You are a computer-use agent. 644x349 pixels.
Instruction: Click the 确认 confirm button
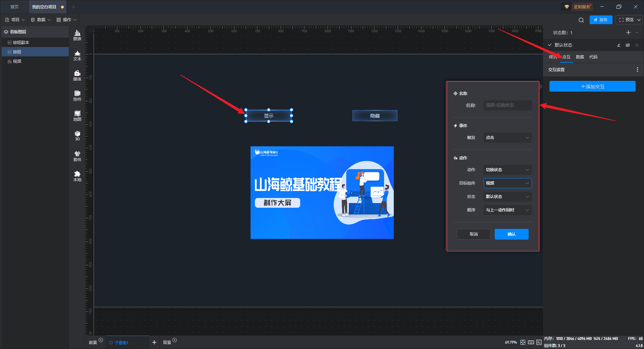pos(512,234)
